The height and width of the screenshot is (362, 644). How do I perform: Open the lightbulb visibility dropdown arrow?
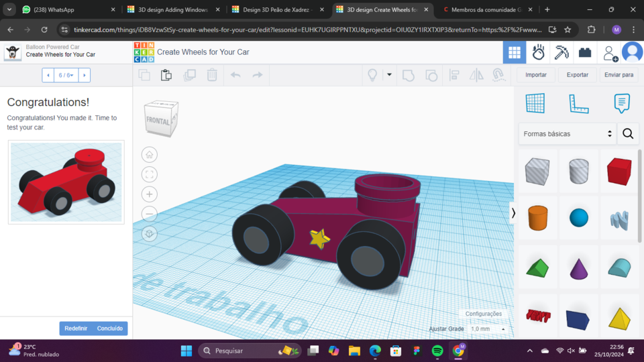pyautogui.click(x=389, y=74)
